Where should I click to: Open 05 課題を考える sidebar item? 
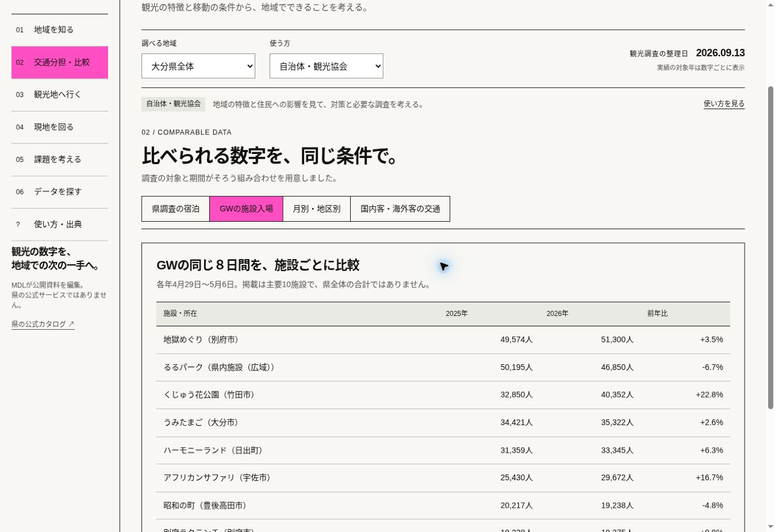pos(60,160)
